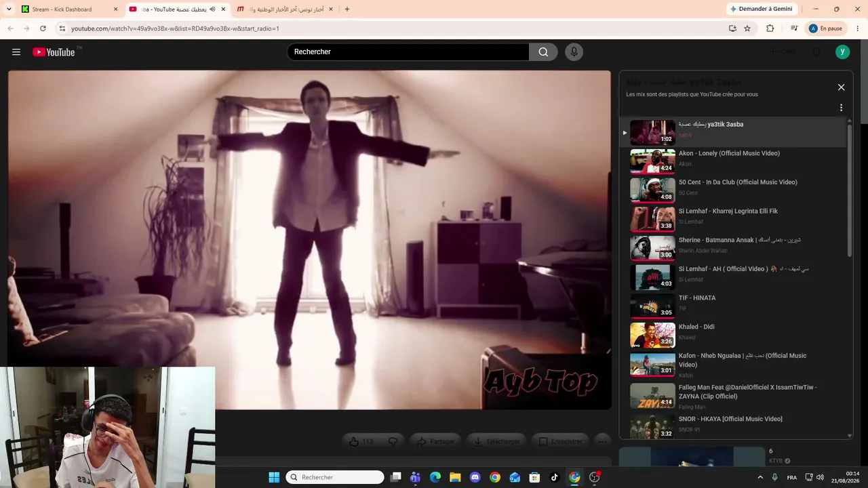Share the video via Partager
The image size is (868, 488).
pos(435,442)
